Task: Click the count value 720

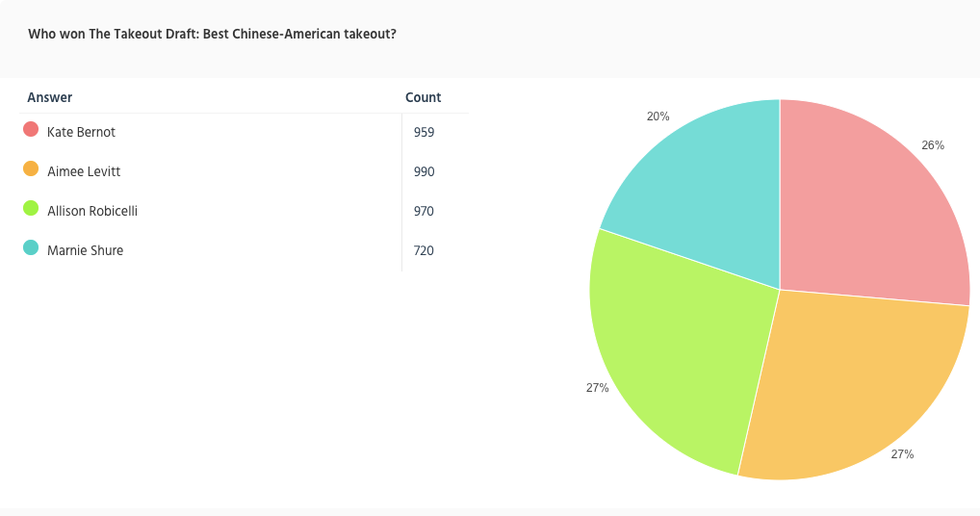Action: (x=424, y=250)
